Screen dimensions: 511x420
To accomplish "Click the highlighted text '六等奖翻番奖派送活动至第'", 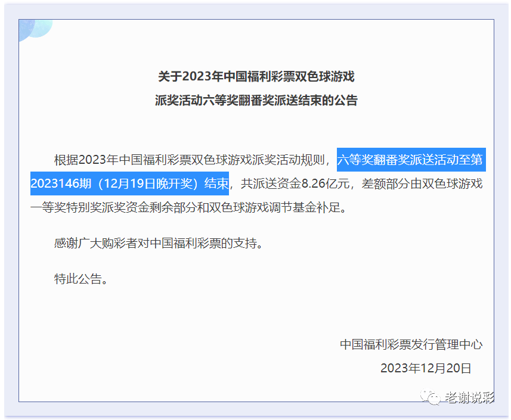I will point(410,160).
